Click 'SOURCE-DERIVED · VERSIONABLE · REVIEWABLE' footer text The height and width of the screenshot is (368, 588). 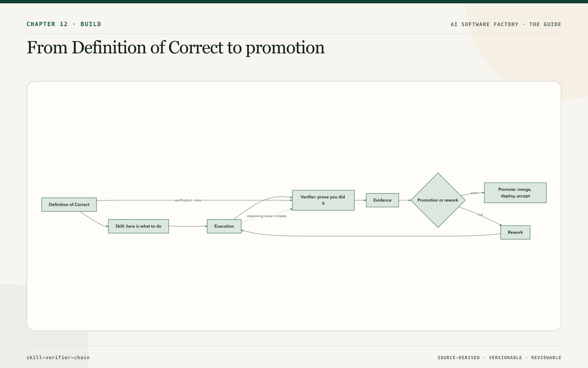[499, 358]
